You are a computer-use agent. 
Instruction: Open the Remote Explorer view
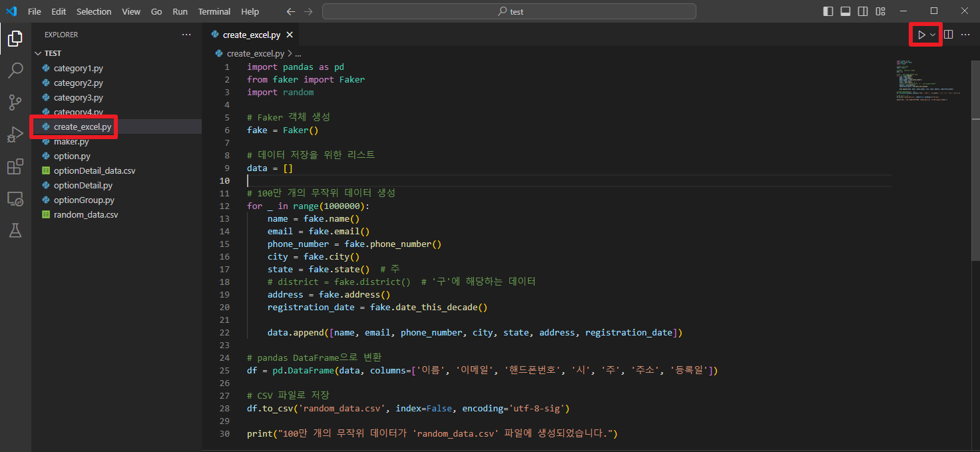15,198
